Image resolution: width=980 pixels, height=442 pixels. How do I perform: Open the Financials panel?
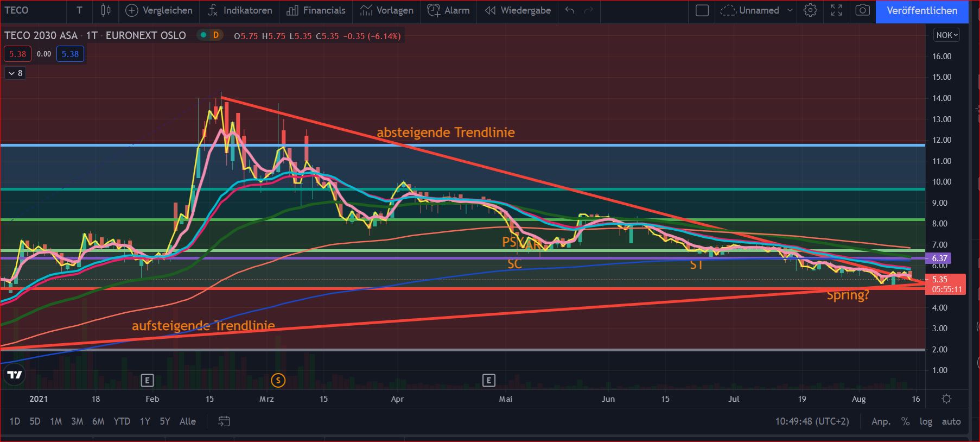(x=316, y=10)
